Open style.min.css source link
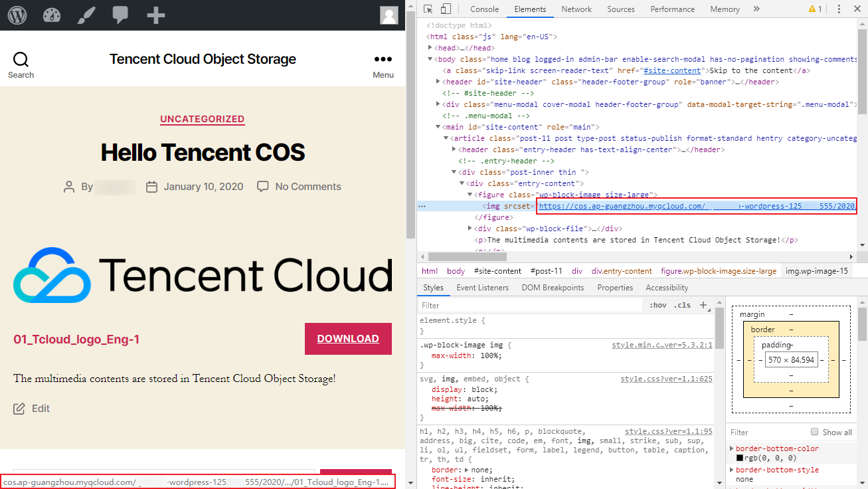 tap(662, 345)
